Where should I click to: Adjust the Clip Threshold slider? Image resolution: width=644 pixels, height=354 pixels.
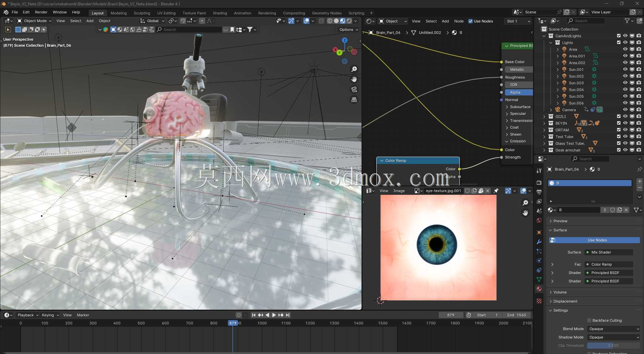coord(613,346)
